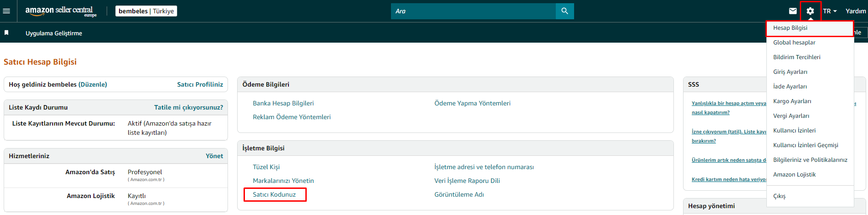Open the messages envelope icon
This screenshot has width=868, height=215.
coord(793,11)
